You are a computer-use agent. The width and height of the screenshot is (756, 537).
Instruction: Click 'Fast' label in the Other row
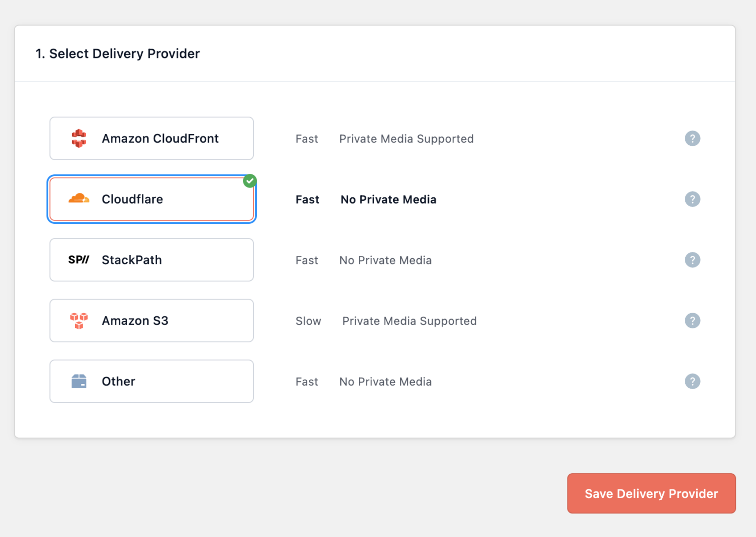307,382
